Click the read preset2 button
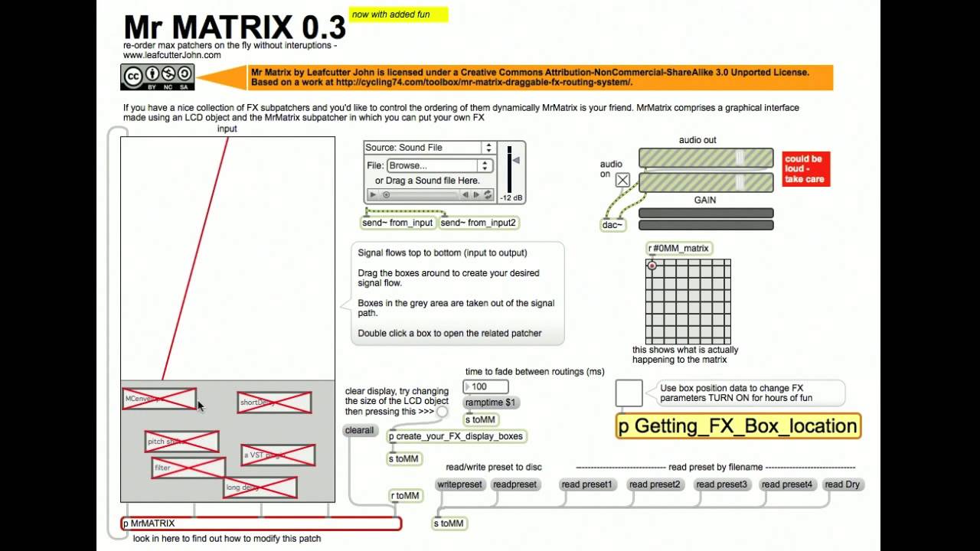980x551 pixels. (654, 484)
